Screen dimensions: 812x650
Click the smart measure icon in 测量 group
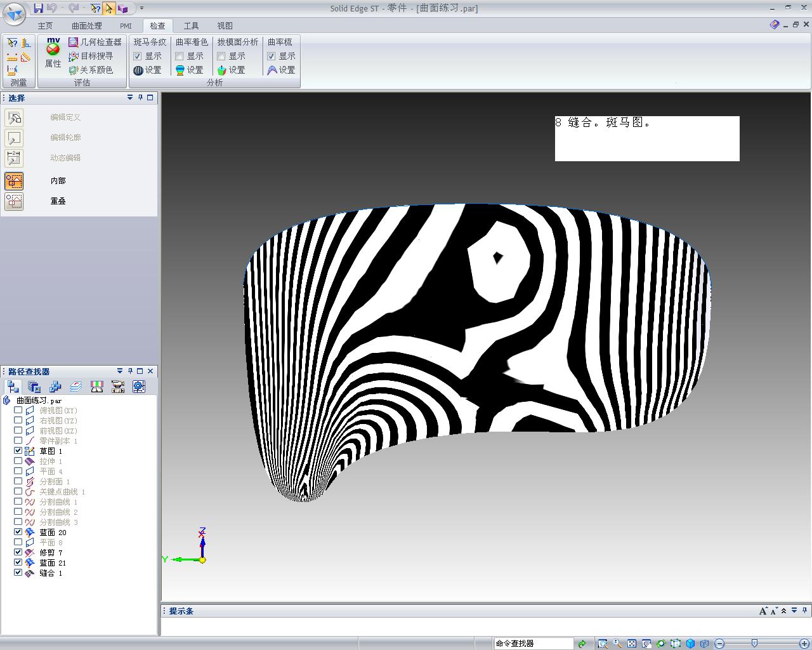[12, 43]
